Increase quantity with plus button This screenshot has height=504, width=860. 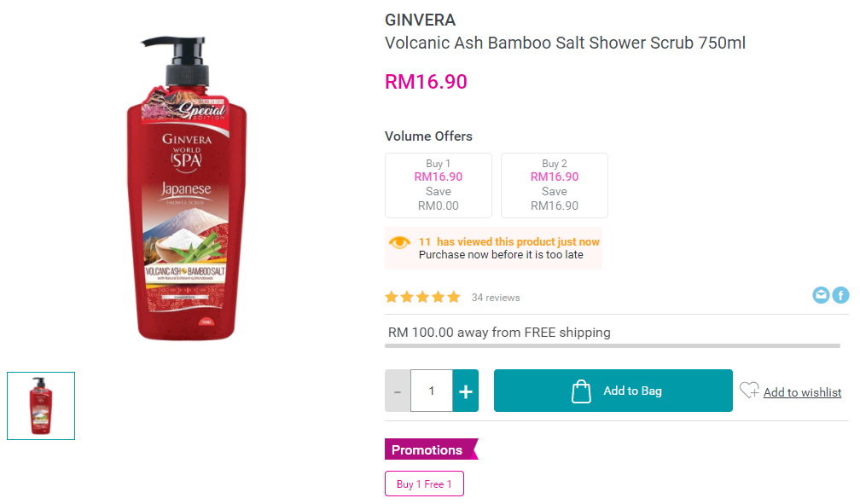coord(466,391)
